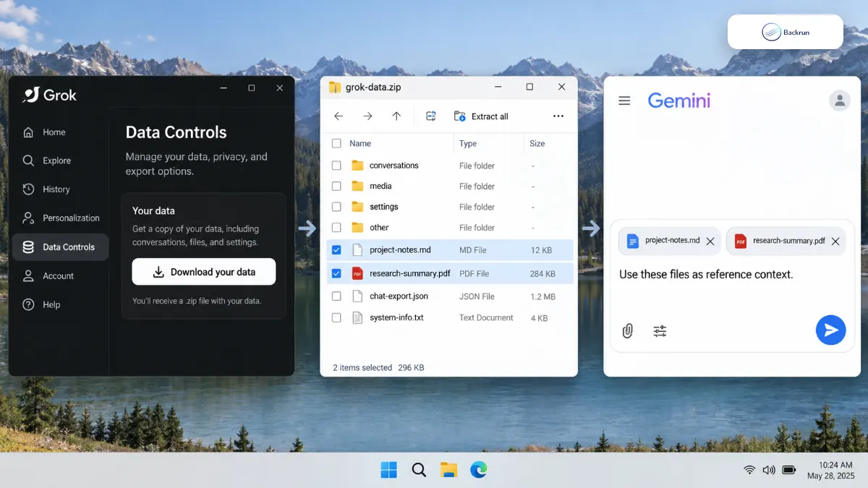
Task: Open the Gemini hamburger menu
Action: [624, 100]
